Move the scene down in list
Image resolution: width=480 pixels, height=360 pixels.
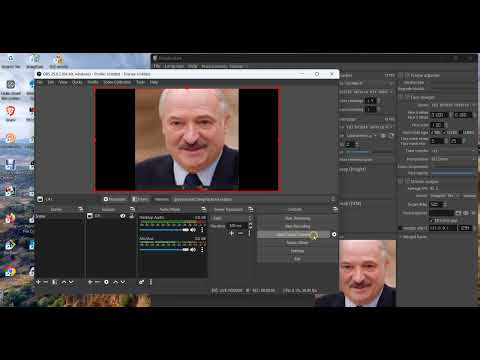pyautogui.click(x=71, y=282)
